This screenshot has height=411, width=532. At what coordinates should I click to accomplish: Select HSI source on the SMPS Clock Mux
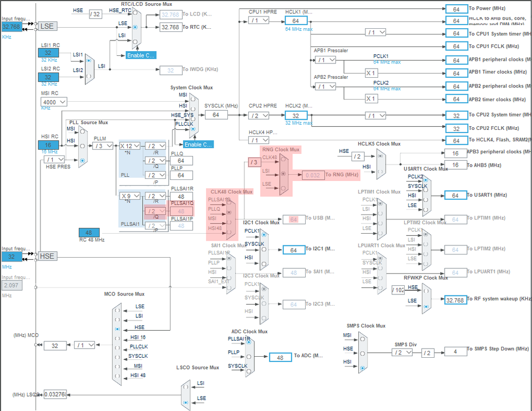coord(363,368)
